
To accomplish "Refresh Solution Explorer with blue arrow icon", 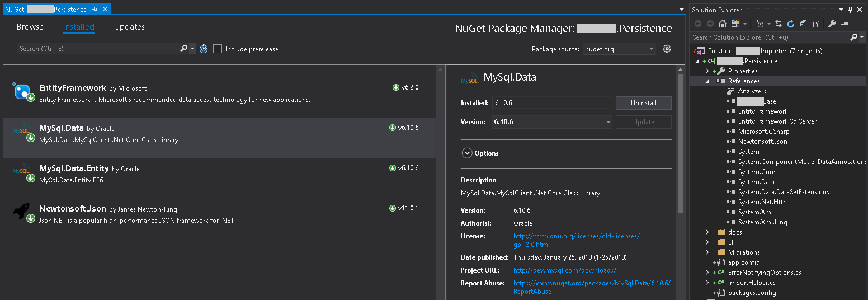I will [791, 24].
